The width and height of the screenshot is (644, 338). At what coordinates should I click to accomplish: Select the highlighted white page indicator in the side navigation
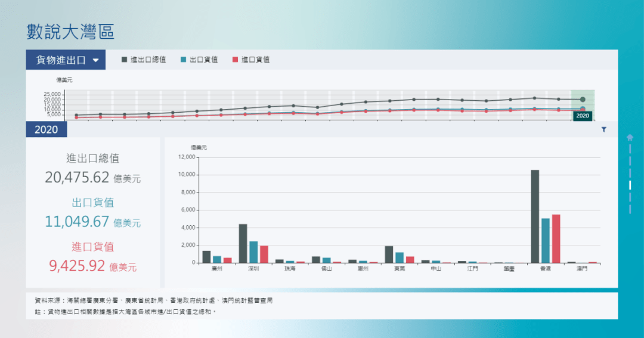(630, 185)
